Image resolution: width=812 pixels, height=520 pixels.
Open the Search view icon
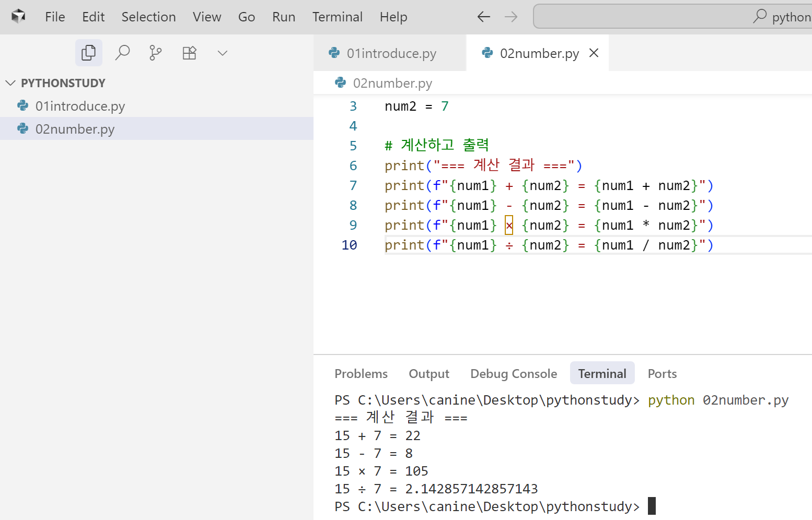[122, 53]
